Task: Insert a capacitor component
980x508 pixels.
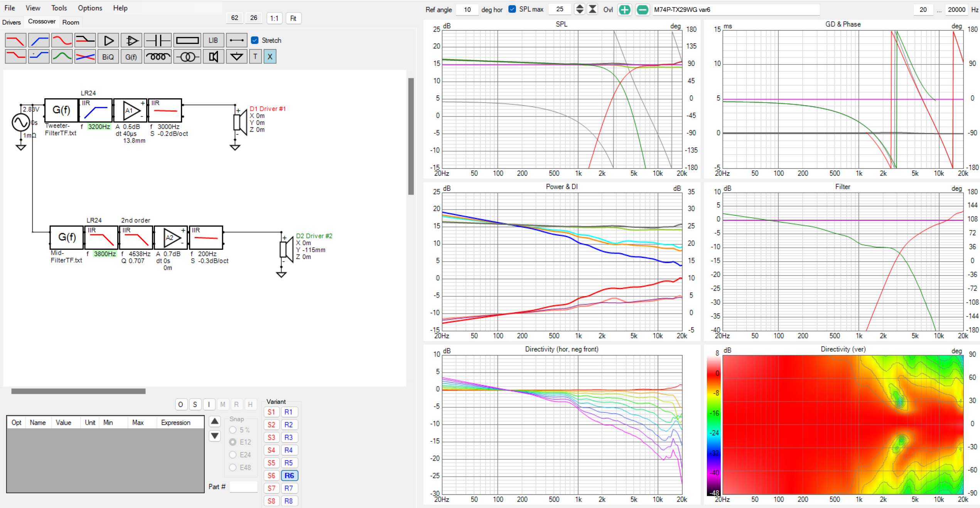Action: [158, 40]
